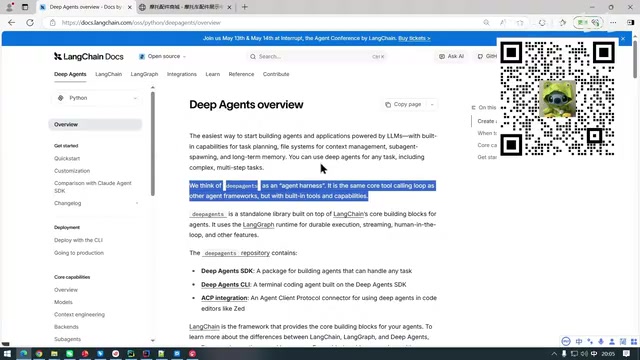
Task: Show hidden system tray icons
Action: (554, 354)
